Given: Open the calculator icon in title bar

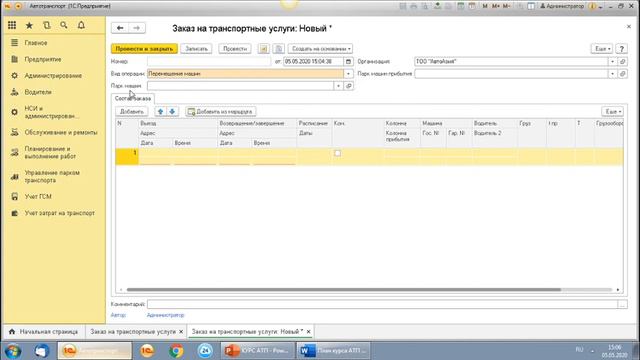Looking at the screenshot, I should 460,6.
